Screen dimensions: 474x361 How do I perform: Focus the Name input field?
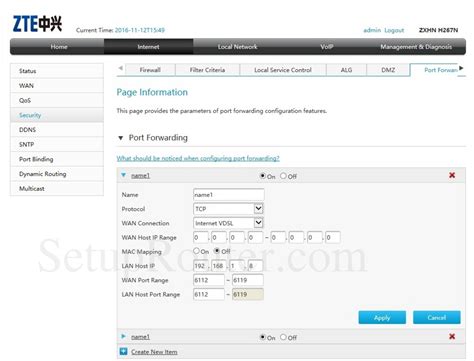(x=229, y=194)
